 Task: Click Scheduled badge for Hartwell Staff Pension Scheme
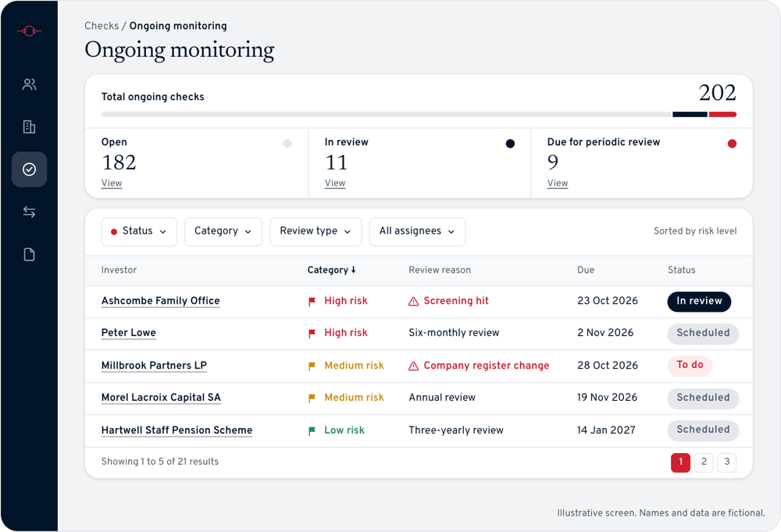coord(703,430)
